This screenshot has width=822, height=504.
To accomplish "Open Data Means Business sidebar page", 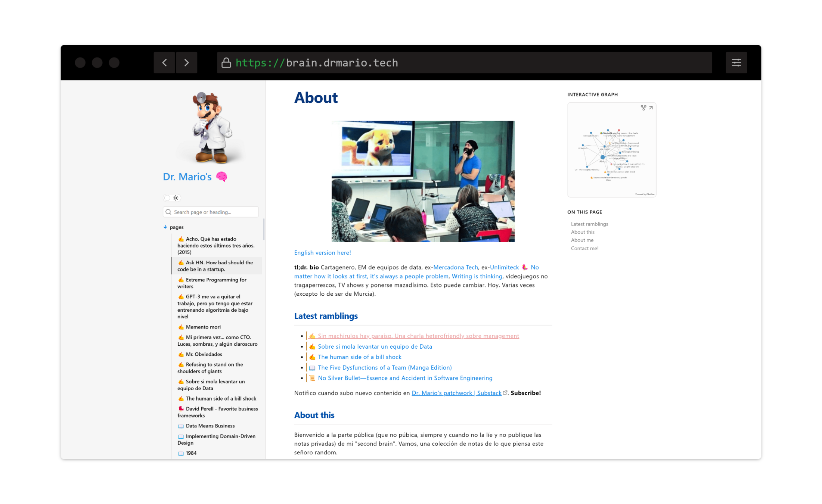I will click(x=210, y=426).
